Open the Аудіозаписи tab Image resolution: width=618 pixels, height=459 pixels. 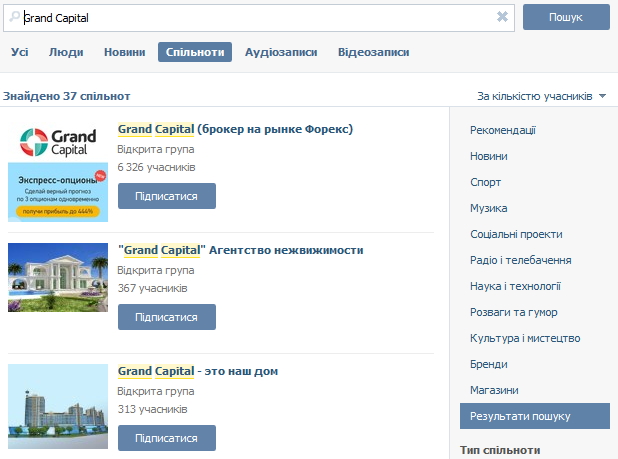click(x=281, y=52)
